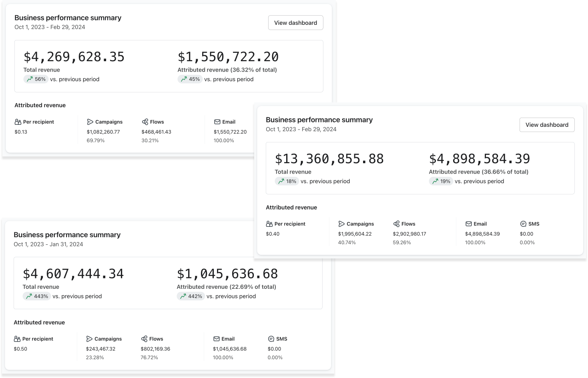Click the Flows icon above $468,461.43
The image size is (588, 378).
pyautogui.click(x=145, y=122)
